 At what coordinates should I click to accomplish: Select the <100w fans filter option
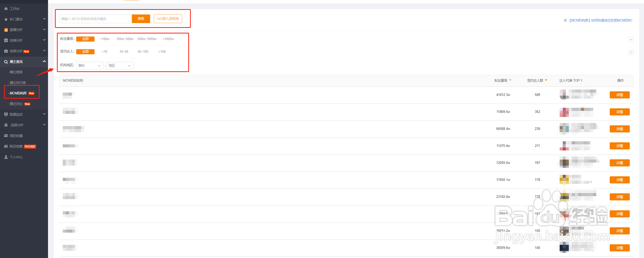pos(104,39)
